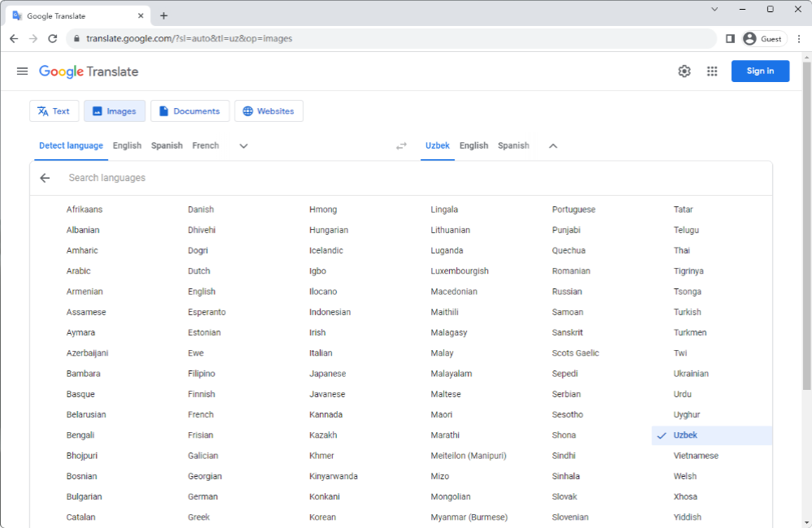Select Portuguese in the list

[x=574, y=210]
